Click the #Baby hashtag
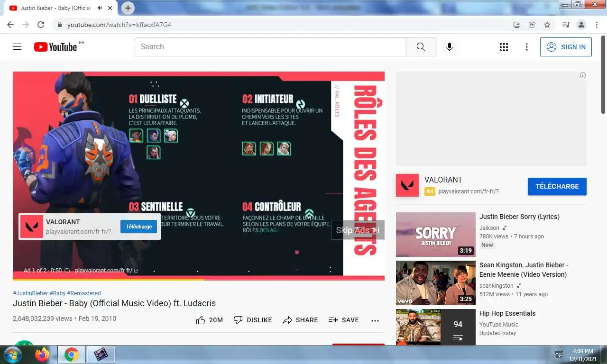This screenshot has width=607, height=364. click(x=57, y=293)
